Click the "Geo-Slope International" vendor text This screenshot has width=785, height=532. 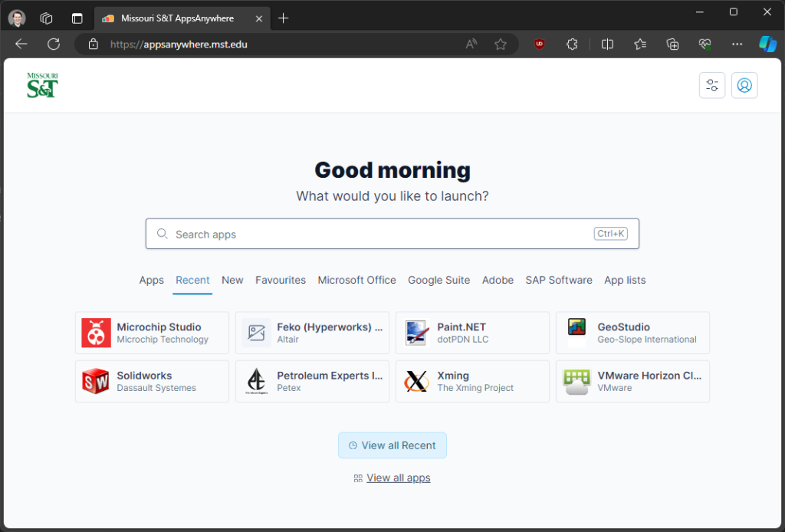(x=647, y=340)
